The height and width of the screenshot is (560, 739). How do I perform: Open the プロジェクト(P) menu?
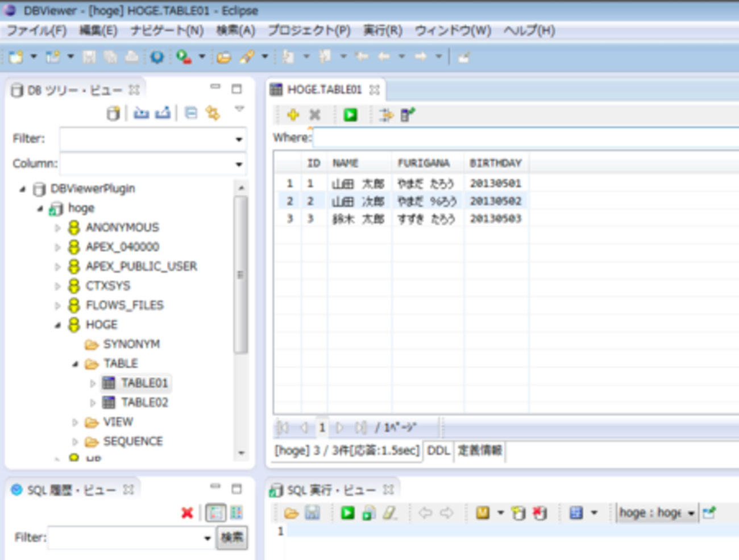(309, 31)
